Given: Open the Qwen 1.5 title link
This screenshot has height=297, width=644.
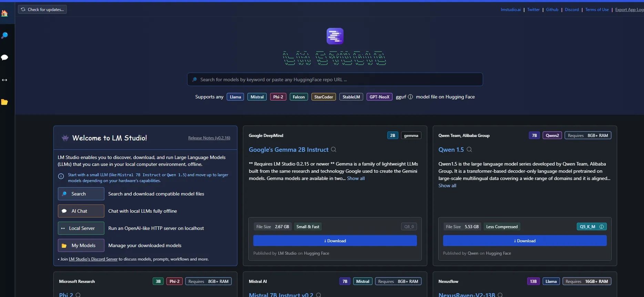Looking at the screenshot, I should pos(451,150).
